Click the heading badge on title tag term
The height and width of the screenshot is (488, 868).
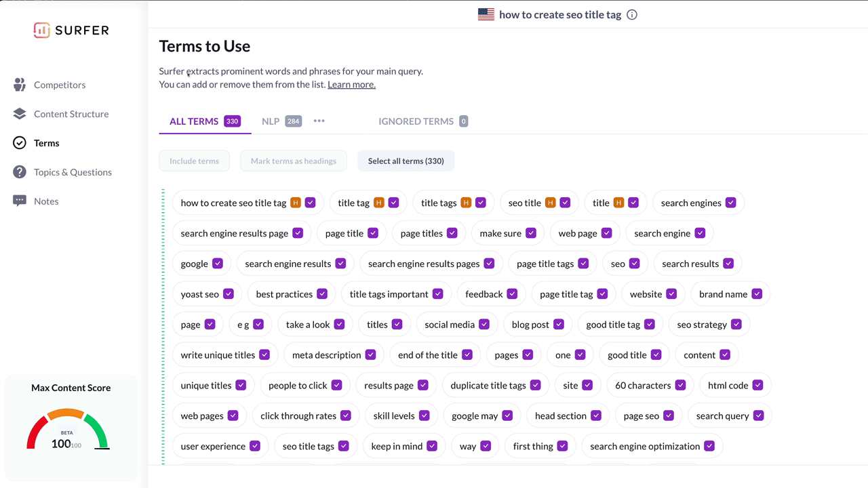pos(380,202)
